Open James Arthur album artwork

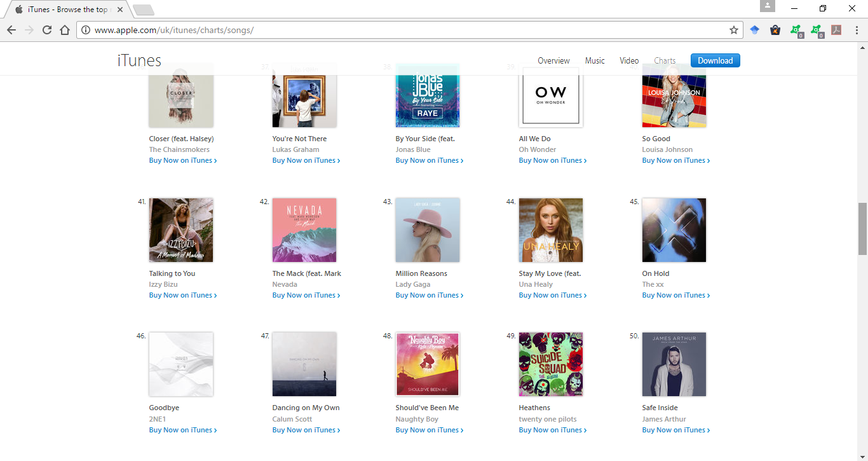[x=674, y=364]
